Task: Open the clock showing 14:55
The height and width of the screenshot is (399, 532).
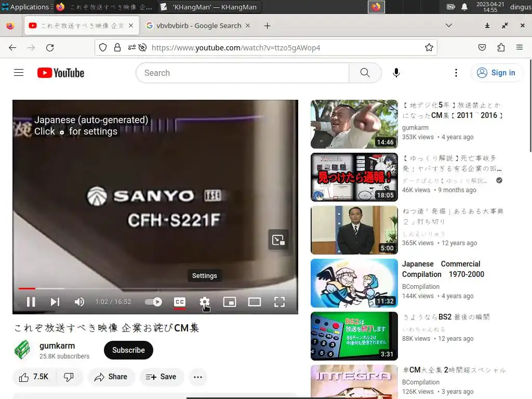Action: point(490,7)
